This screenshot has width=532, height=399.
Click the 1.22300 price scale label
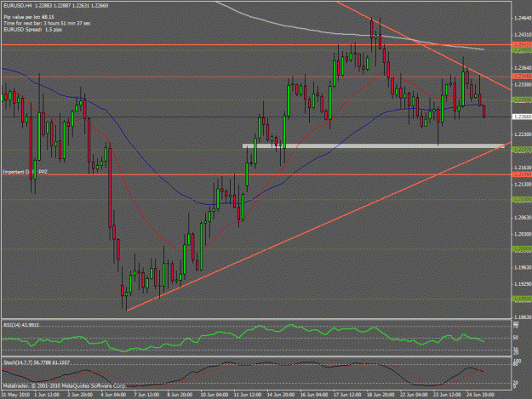[523, 134]
